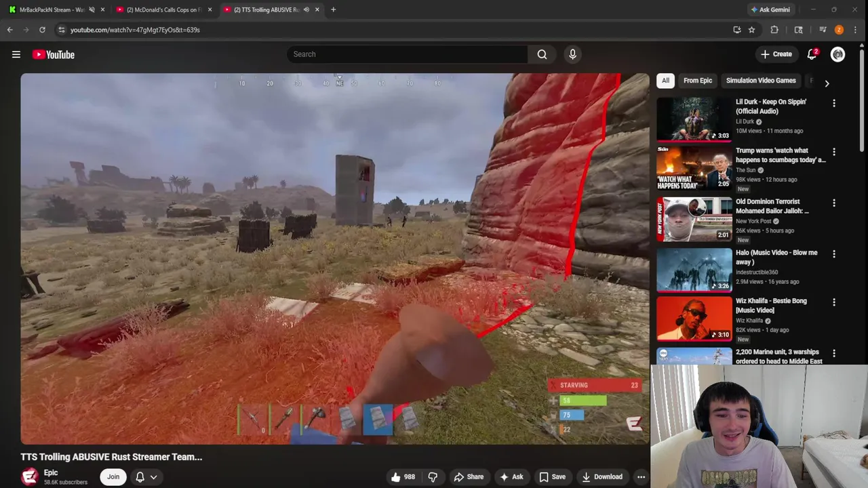
Task: Click the browser forward arrow
Action: point(26,30)
